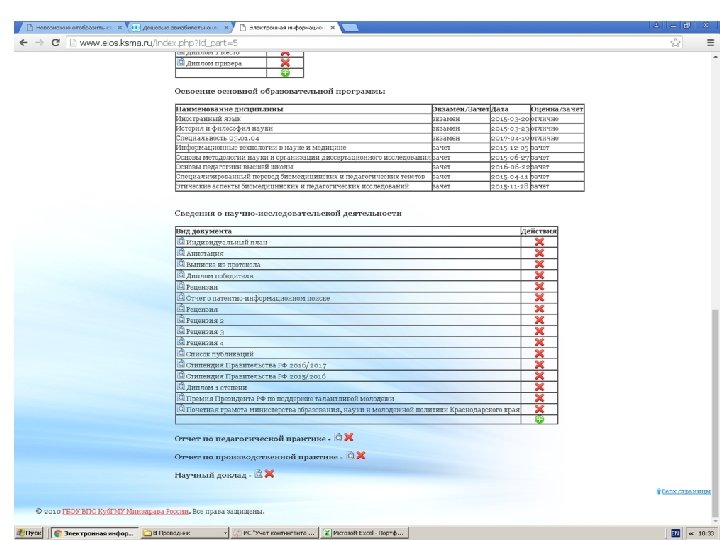Viewport: 720px width, 540px height.
Task: Delete the Список публикаций entry
Action: (539, 354)
